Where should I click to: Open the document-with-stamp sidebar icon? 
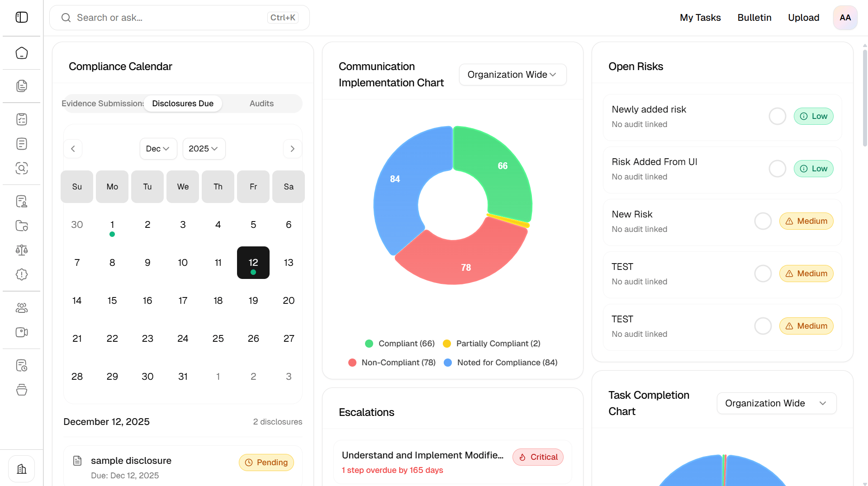[22, 201]
